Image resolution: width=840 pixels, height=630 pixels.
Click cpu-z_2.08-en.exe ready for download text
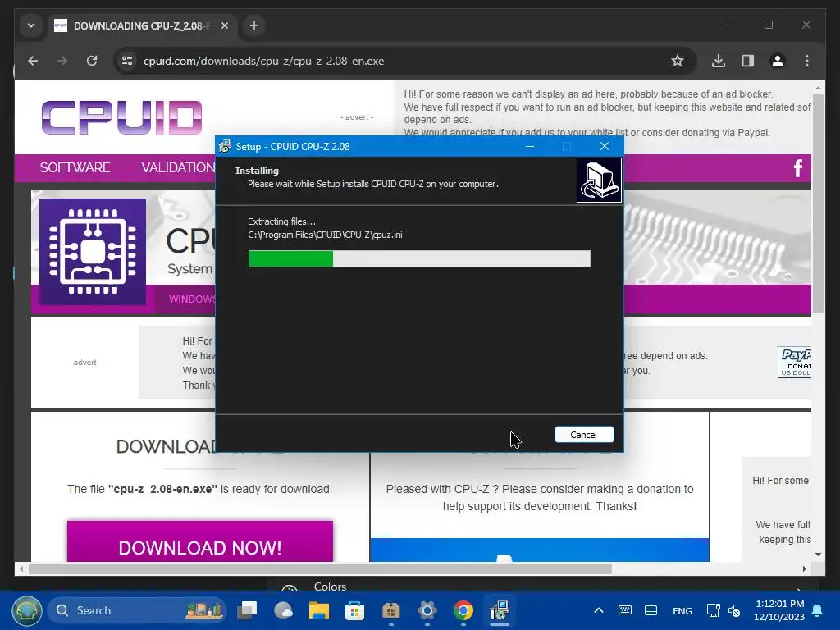[x=199, y=489]
